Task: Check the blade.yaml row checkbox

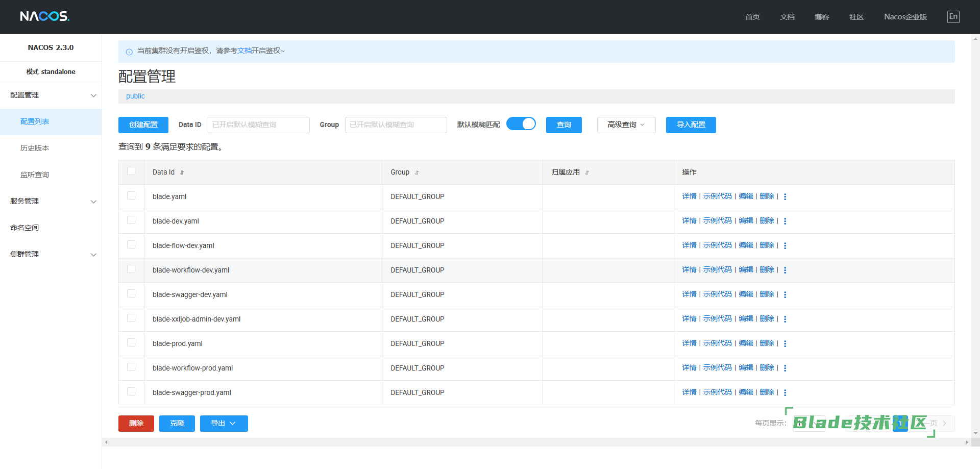Action: point(131,195)
